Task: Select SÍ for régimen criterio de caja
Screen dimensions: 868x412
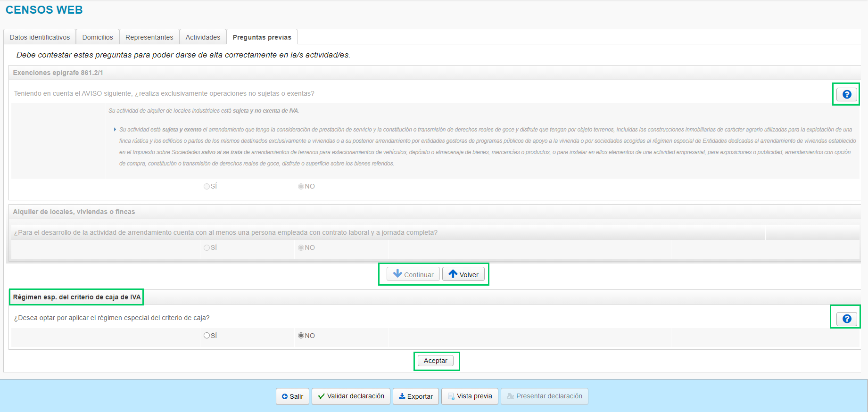Action: 207,336
